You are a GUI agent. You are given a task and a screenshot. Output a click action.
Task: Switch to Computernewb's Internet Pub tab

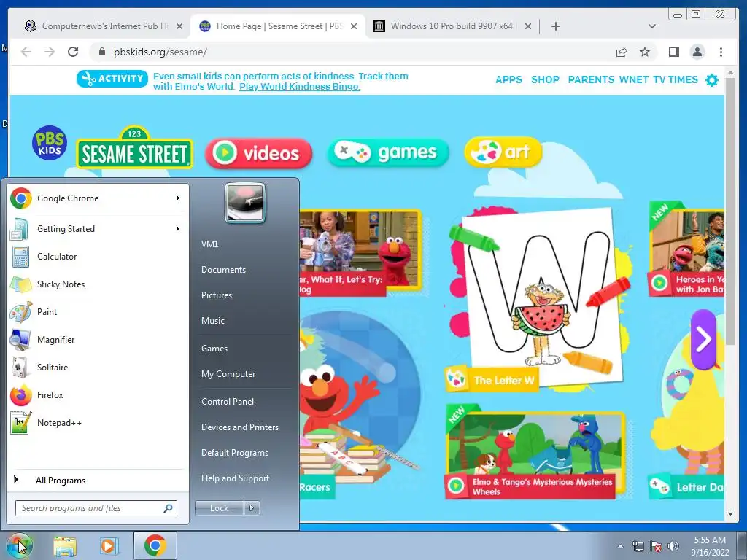(x=104, y=26)
